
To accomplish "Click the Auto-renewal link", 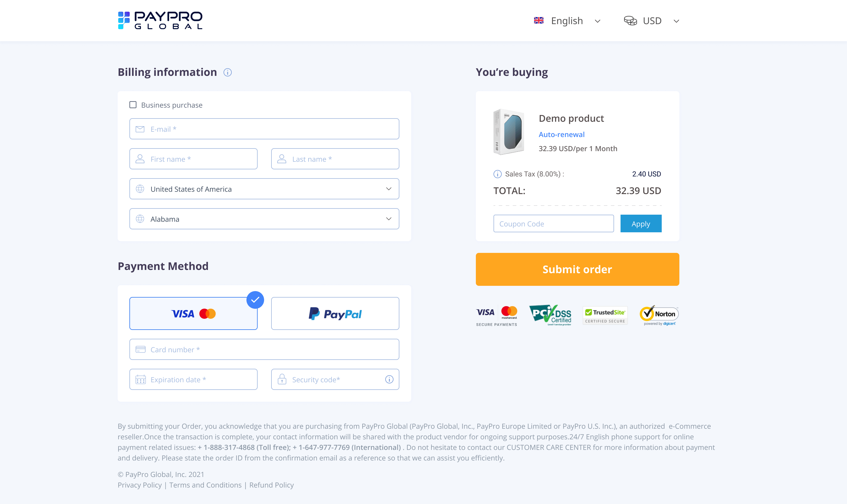I will 561,134.
